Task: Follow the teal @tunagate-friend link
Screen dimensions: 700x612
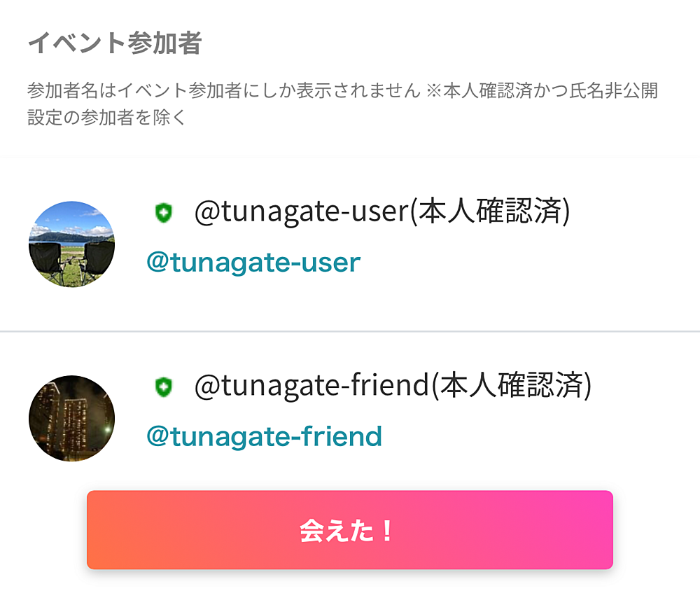Action: tap(264, 436)
